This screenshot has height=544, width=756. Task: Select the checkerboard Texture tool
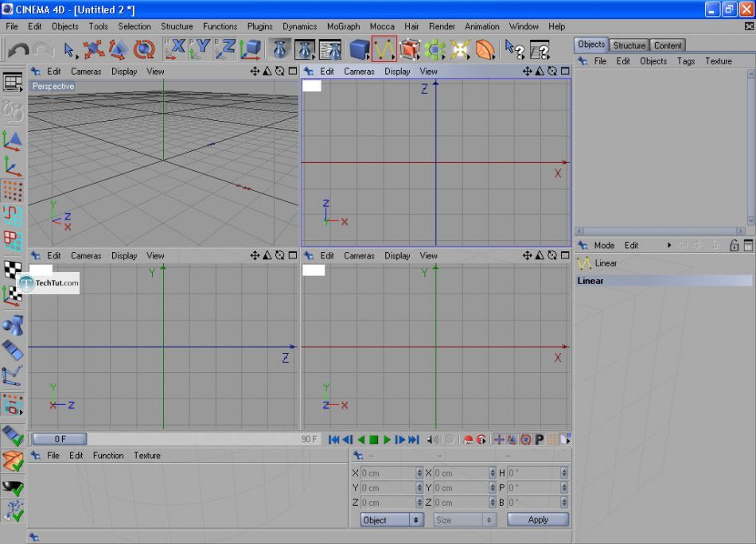click(13, 270)
